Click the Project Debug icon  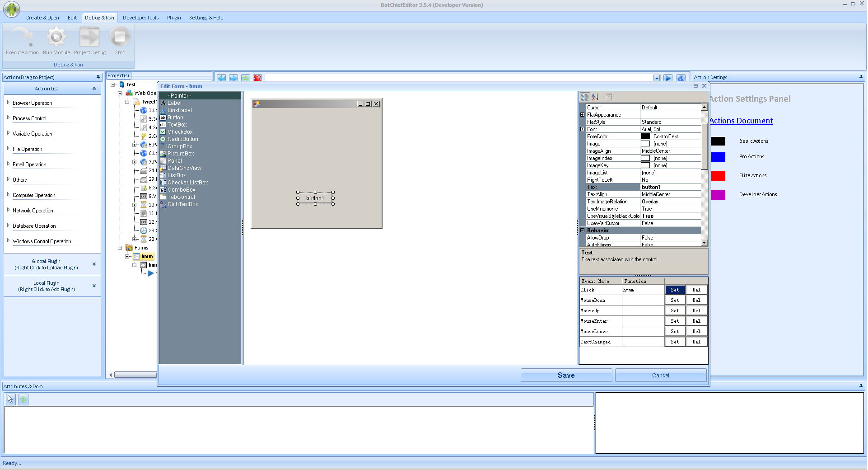pyautogui.click(x=89, y=37)
